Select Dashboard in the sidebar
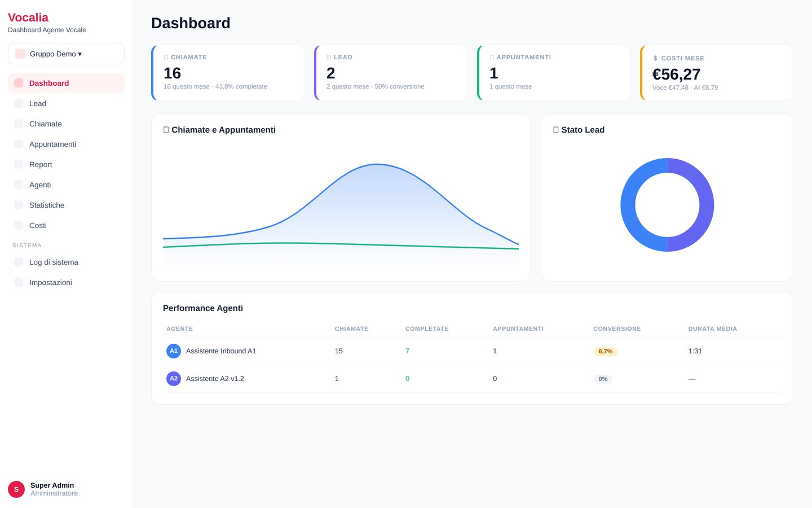812x508 pixels. pyautogui.click(x=66, y=83)
